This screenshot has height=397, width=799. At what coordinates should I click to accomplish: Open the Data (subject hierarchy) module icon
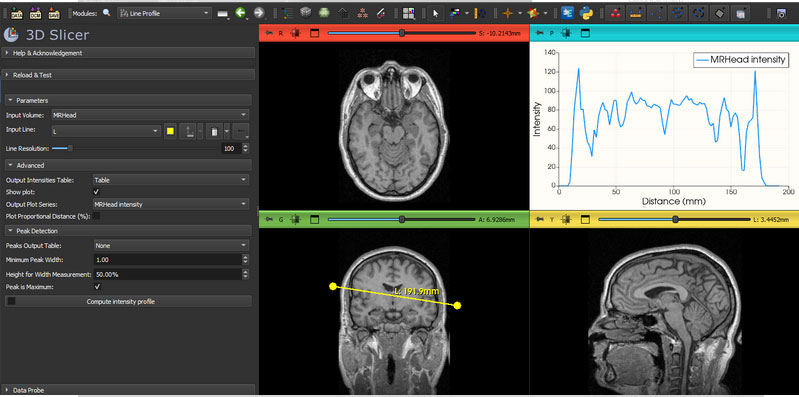pyautogui.click(x=287, y=13)
